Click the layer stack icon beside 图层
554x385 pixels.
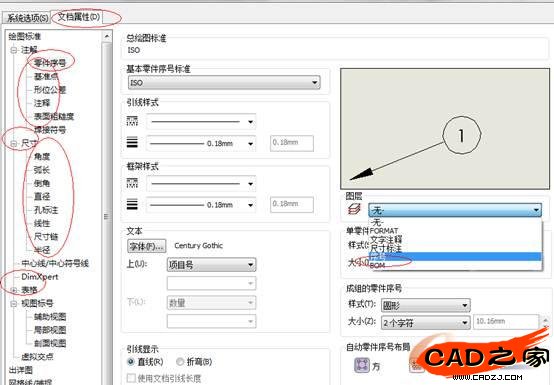354,209
